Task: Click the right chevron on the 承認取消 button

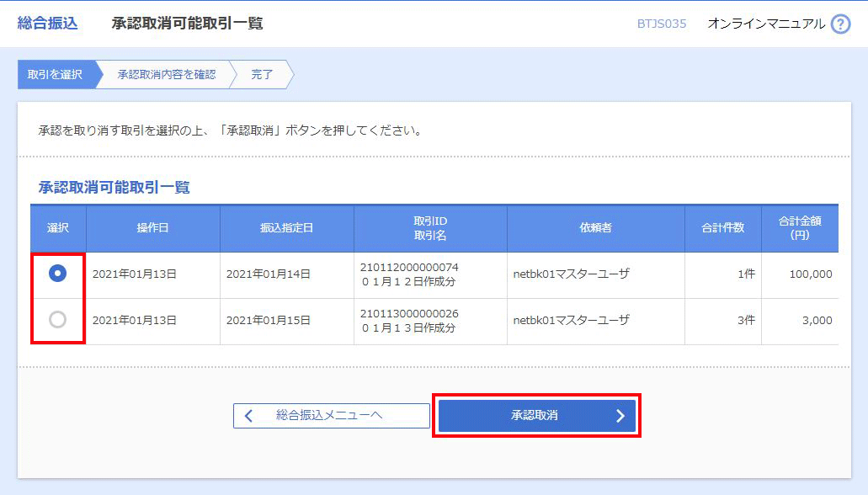Action: coord(620,416)
